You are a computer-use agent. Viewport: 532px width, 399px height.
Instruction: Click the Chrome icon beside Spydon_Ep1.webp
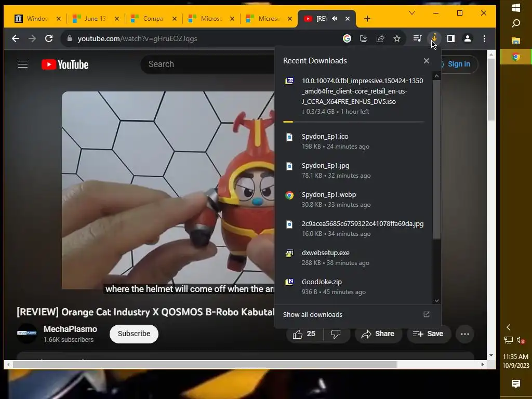tap(289, 195)
